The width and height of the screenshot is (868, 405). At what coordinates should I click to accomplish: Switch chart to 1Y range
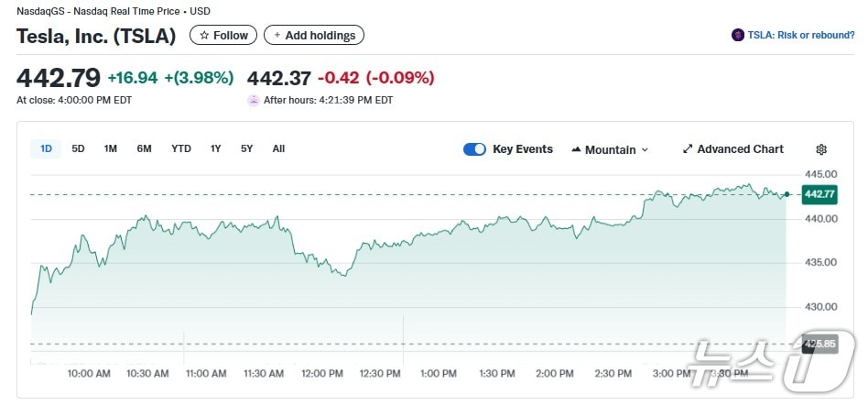tap(216, 148)
